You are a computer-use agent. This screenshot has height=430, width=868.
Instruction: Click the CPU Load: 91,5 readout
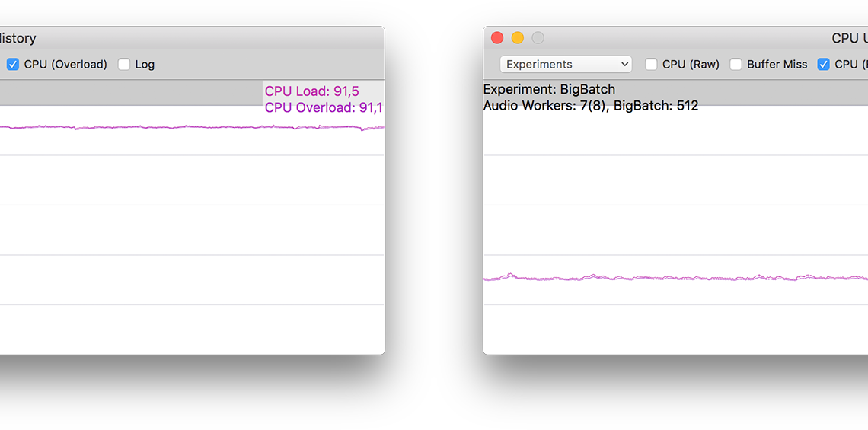(x=311, y=91)
